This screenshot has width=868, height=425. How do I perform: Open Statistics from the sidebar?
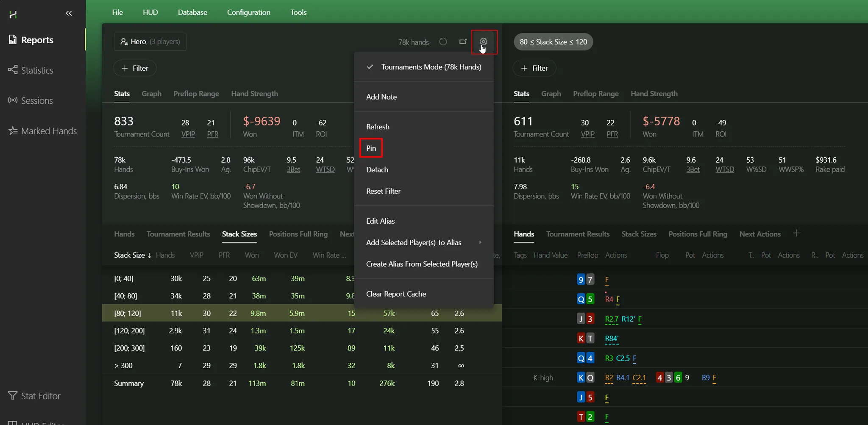tap(37, 70)
